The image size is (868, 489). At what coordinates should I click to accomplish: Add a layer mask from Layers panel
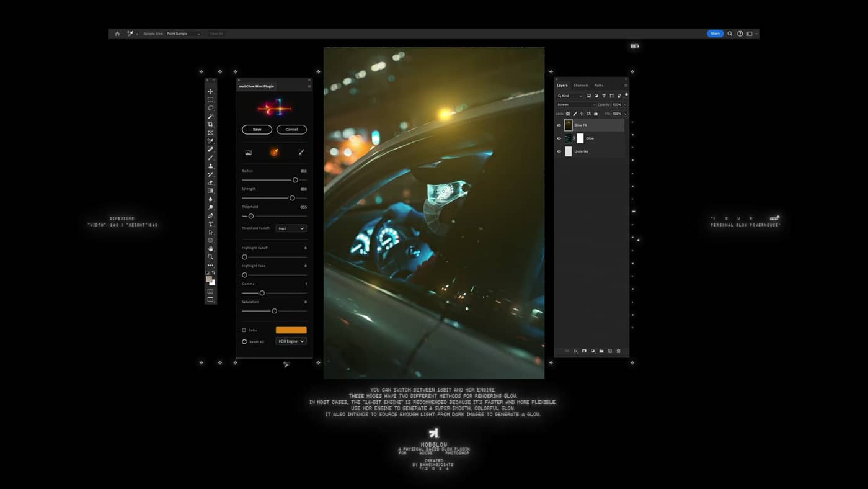pos(583,351)
